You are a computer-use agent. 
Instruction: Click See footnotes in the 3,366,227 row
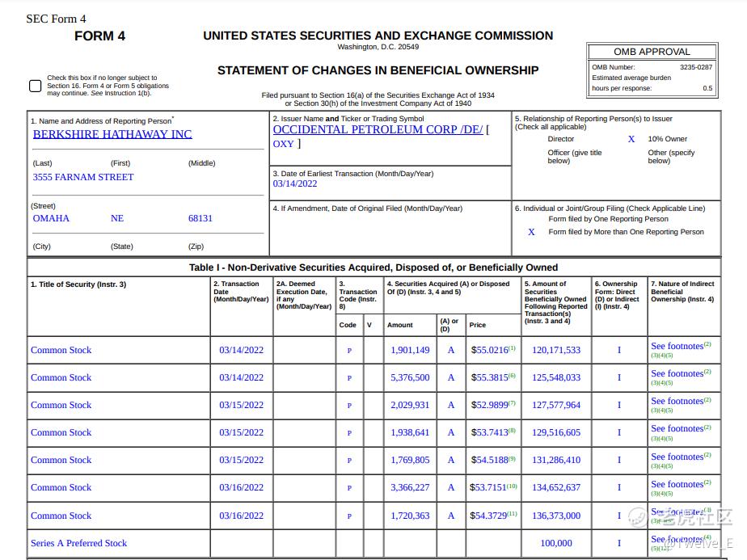[x=677, y=484]
